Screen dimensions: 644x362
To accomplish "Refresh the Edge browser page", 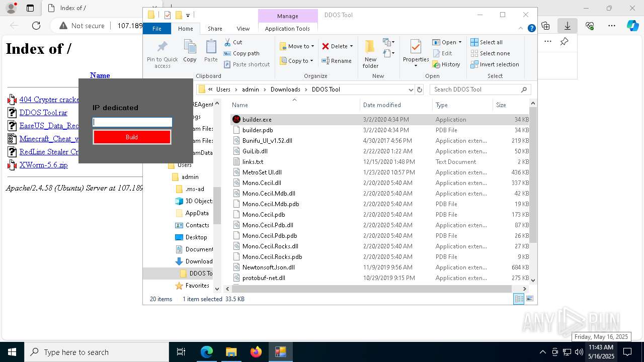I will pos(36,26).
